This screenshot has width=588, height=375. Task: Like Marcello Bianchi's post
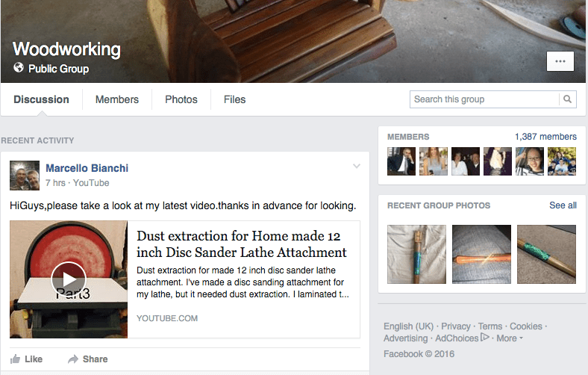[26, 359]
